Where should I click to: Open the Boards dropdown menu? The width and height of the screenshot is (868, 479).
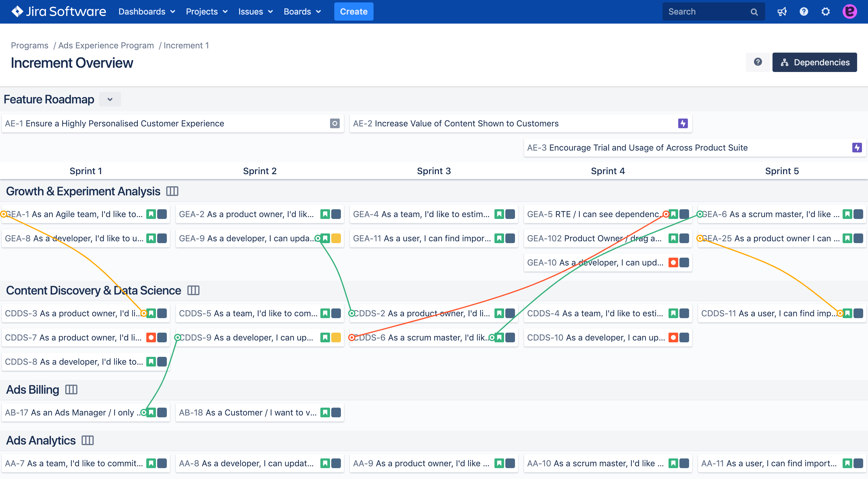coord(302,11)
